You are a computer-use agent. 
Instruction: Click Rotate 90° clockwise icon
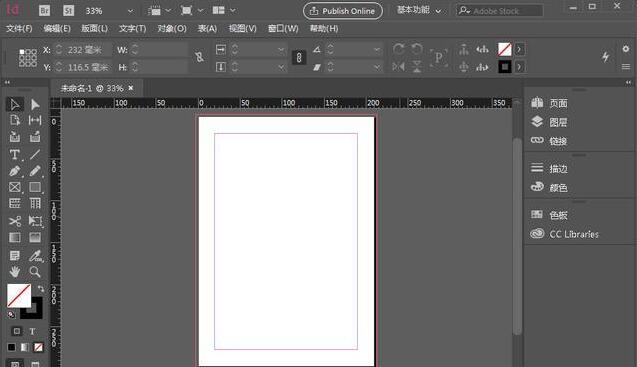399,50
